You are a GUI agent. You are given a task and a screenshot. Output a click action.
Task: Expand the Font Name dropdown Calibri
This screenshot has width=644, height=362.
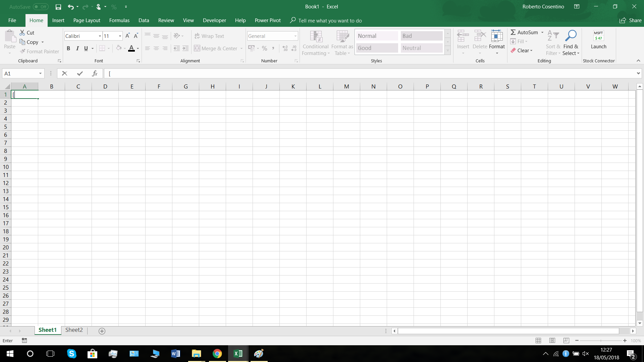point(99,36)
